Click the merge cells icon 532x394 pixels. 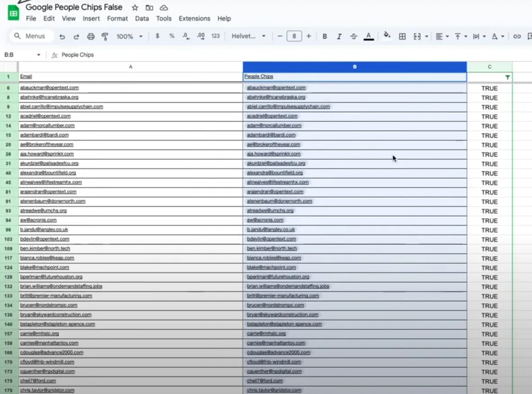[417, 36]
